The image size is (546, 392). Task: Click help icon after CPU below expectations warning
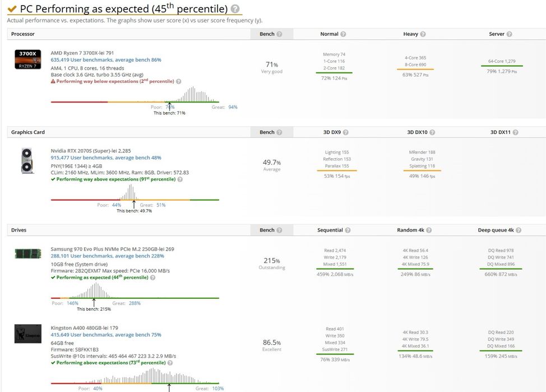click(179, 81)
